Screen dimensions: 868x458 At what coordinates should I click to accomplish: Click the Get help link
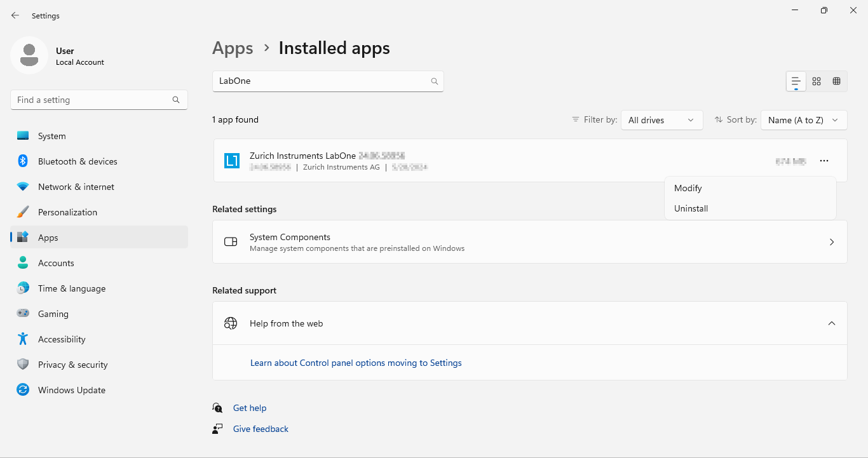250,408
